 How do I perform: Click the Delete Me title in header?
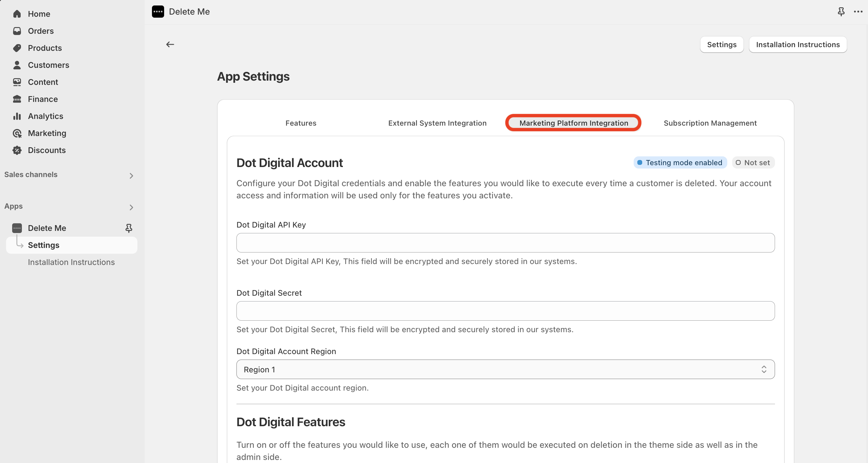(189, 12)
